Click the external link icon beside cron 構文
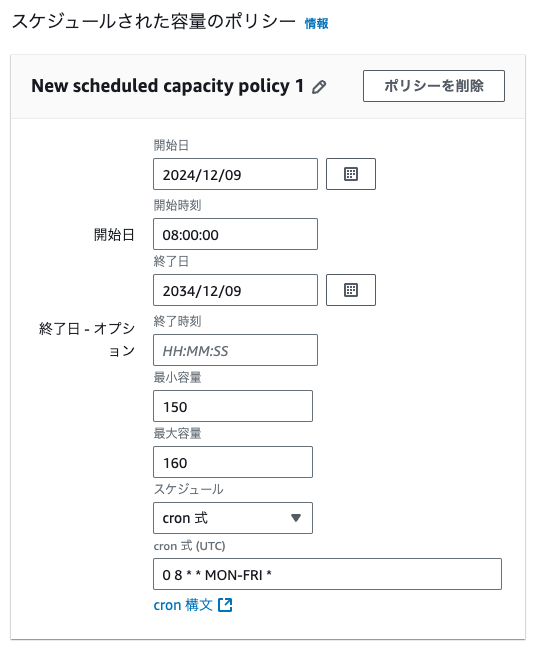Viewport: 533px width, 651px height. click(225, 605)
